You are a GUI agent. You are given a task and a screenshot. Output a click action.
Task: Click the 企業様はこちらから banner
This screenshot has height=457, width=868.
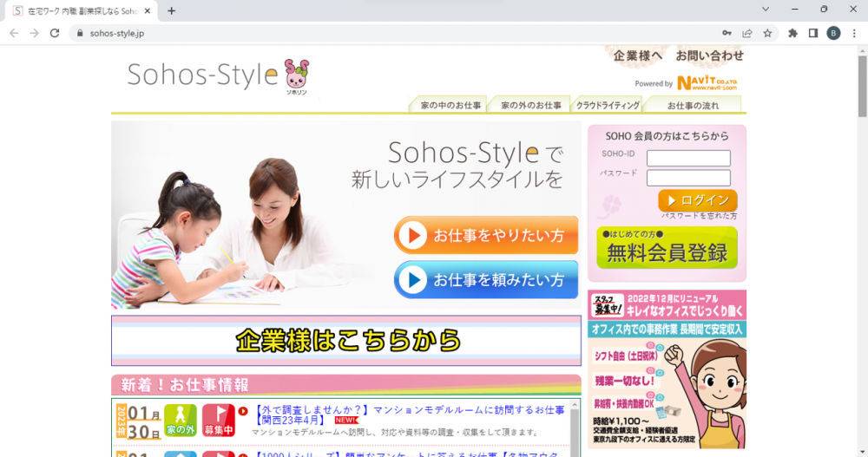[x=346, y=340]
